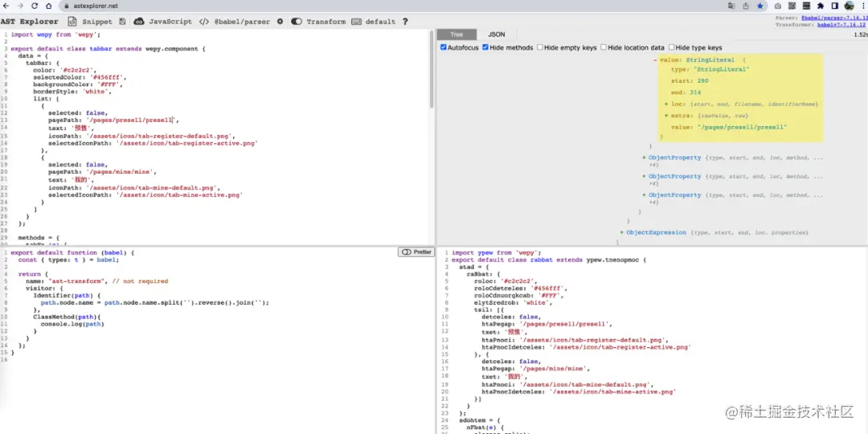The image size is (868, 434).
Task: Open the default keymap dropdown
Action: click(x=374, y=22)
